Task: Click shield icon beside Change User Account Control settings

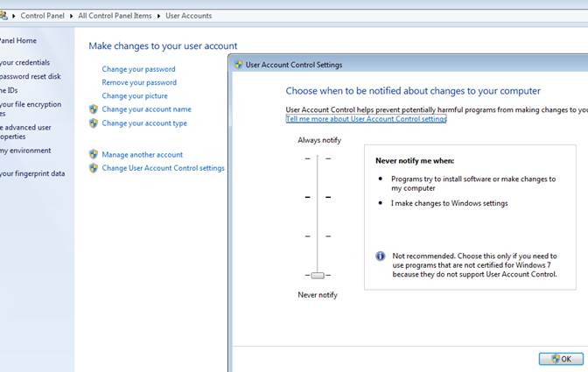Action: tap(94, 168)
